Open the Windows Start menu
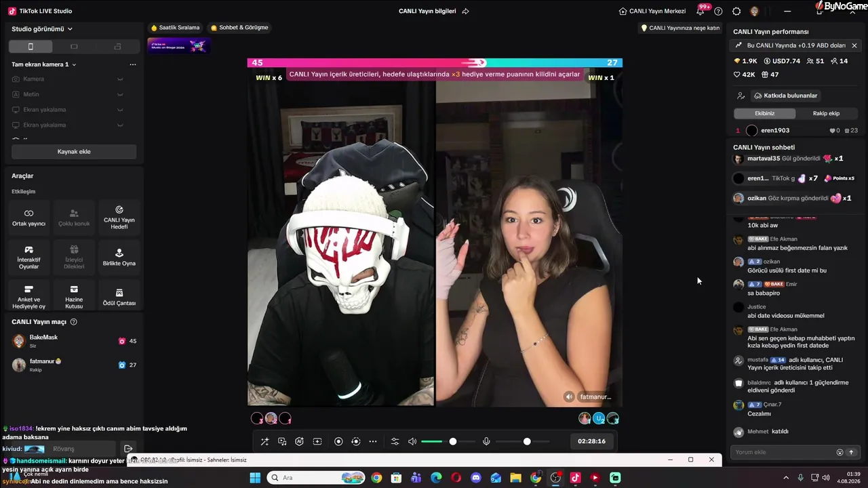Screen dimensions: 868x488 (255, 478)
